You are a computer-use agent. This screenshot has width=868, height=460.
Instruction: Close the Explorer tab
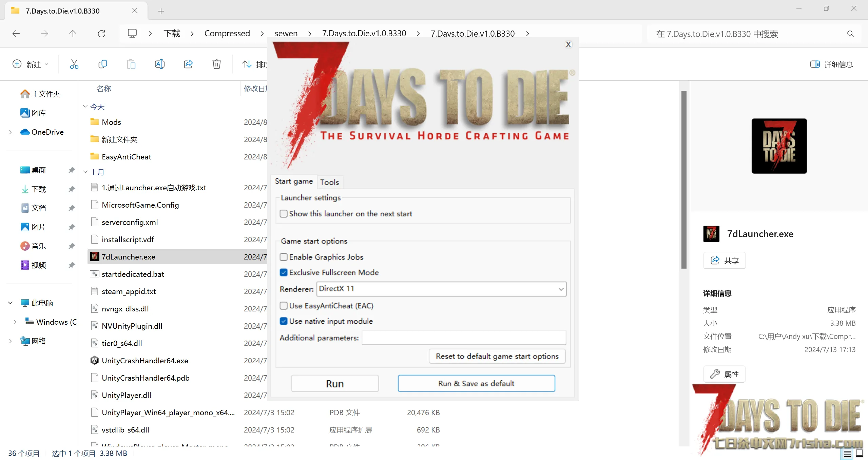pyautogui.click(x=135, y=11)
